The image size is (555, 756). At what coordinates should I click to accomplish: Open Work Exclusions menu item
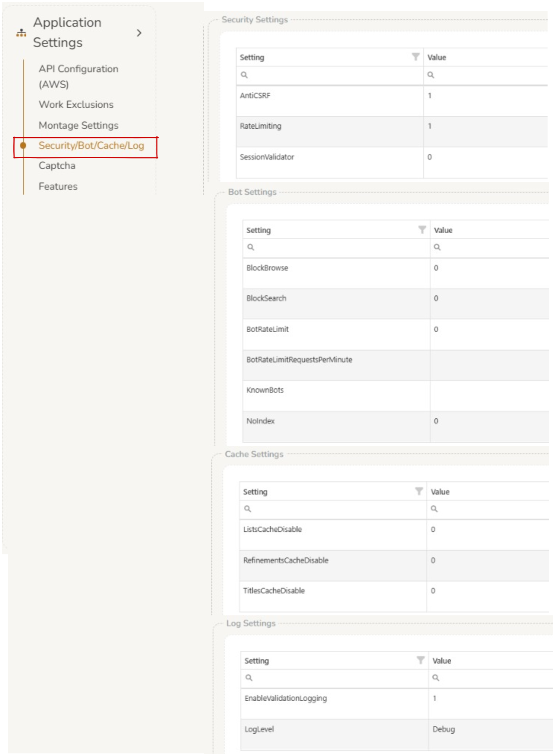[x=76, y=105]
